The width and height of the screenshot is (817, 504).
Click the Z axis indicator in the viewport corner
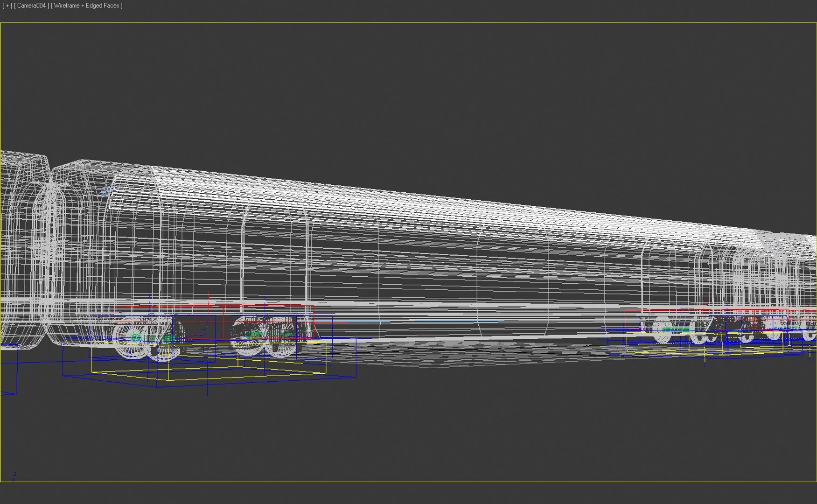click(x=14, y=476)
